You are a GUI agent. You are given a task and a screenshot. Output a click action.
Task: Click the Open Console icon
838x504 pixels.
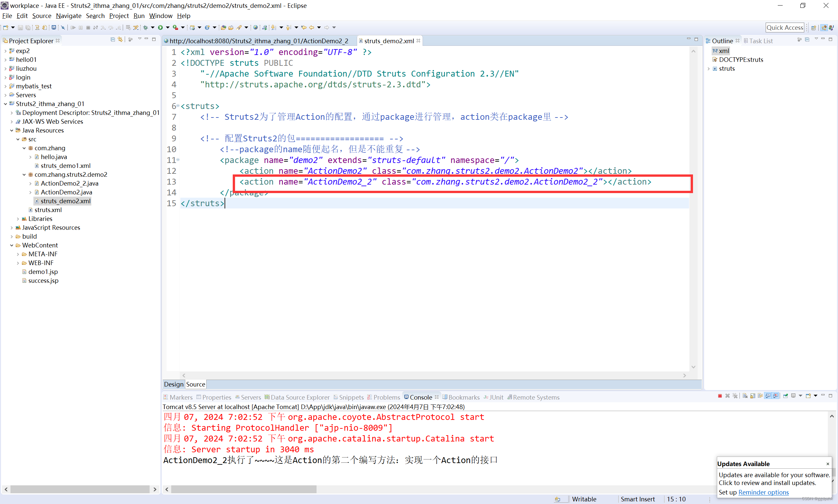tap(809, 396)
